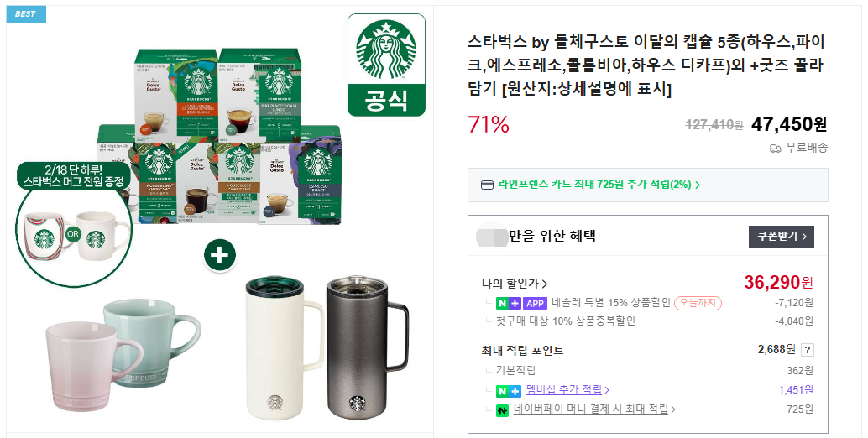Open 멤버십 추가 적립 link

567,390
